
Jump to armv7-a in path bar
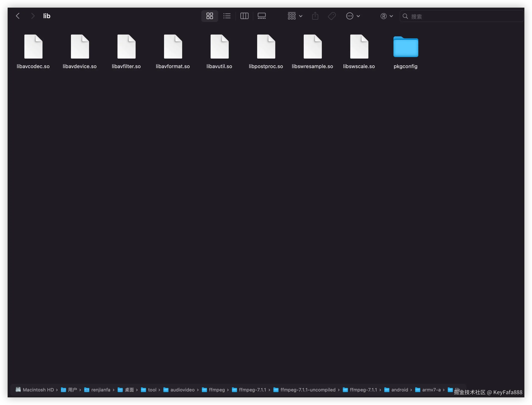coord(431,390)
